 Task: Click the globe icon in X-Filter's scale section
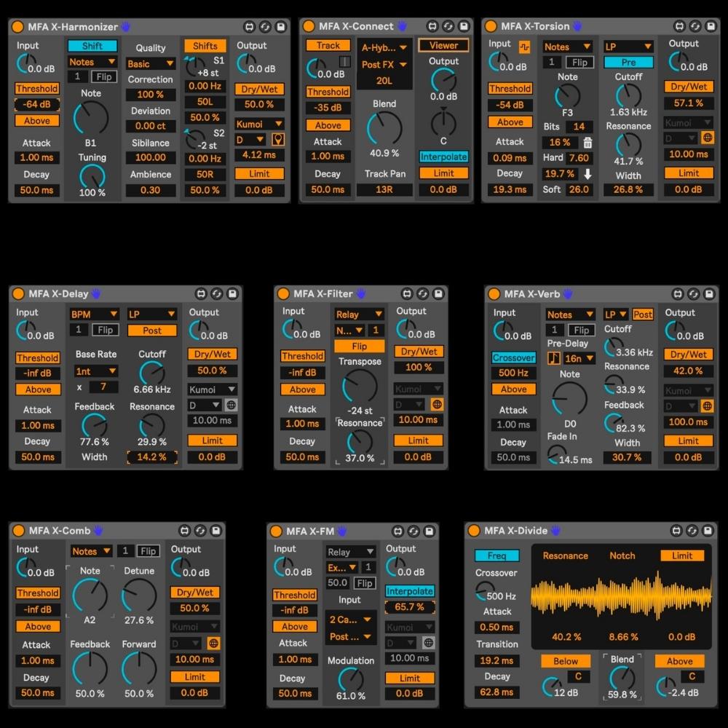click(437, 404)
